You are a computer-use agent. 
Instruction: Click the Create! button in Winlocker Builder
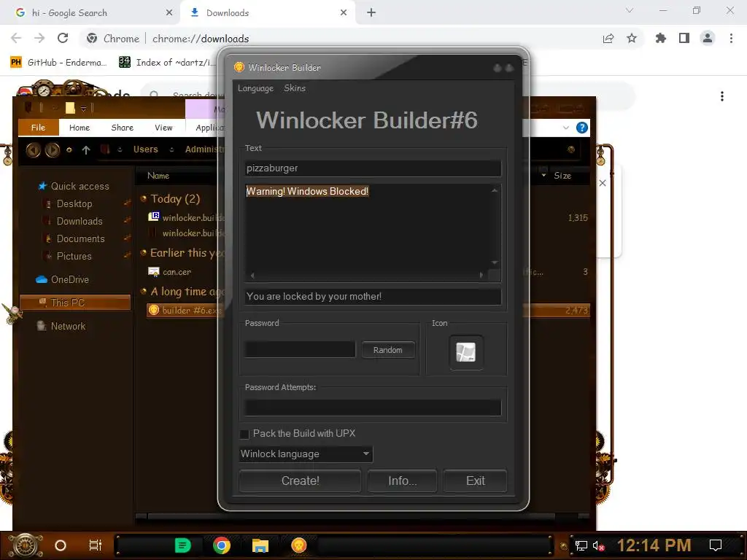coord(300,481)
